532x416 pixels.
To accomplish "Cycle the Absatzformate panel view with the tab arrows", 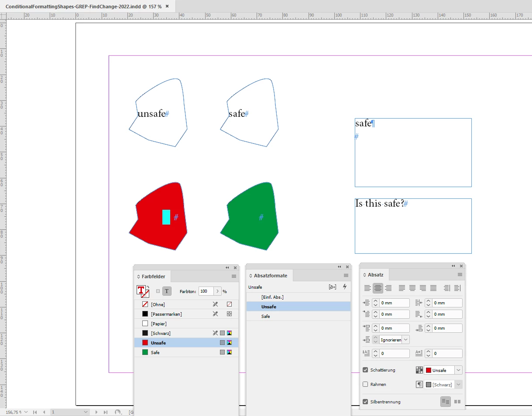I will (x=251, y=276).
